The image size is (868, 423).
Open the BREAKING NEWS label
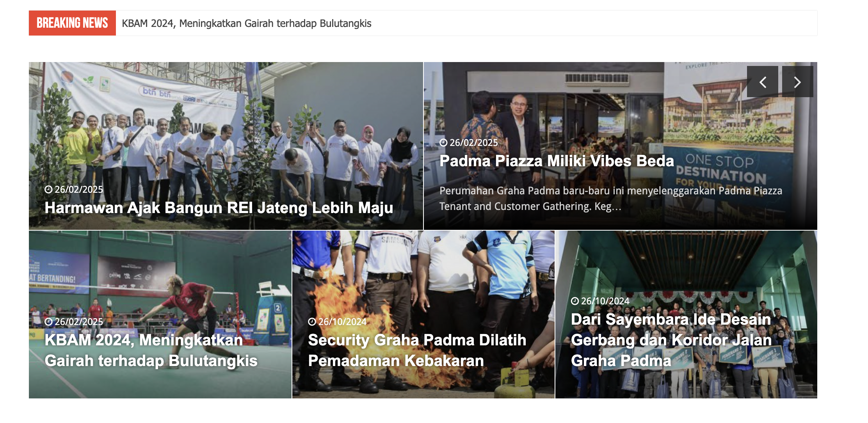tap(72, 23)
